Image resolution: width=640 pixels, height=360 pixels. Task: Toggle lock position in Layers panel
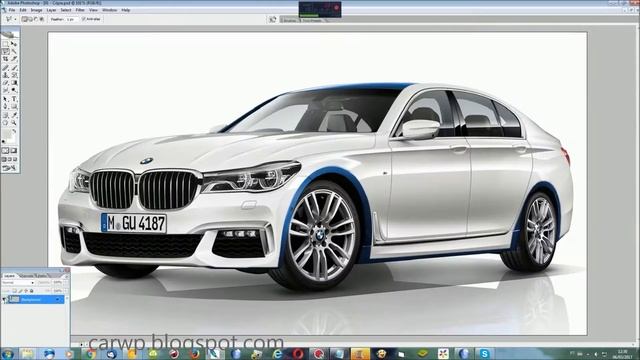26,291
